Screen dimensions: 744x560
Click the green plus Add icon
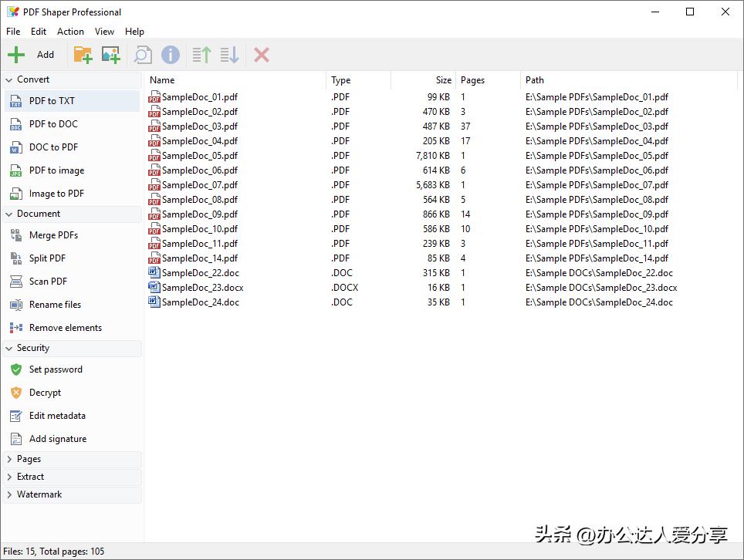pyautogui.click(x=16, y=55)
